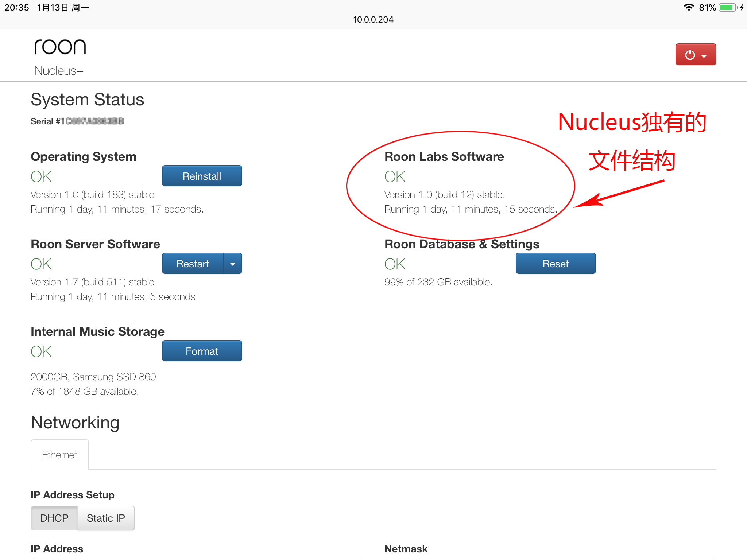Click Operating System OK status
The width and height of the screenshot is (747, 560).
click(x=41, y=176)
